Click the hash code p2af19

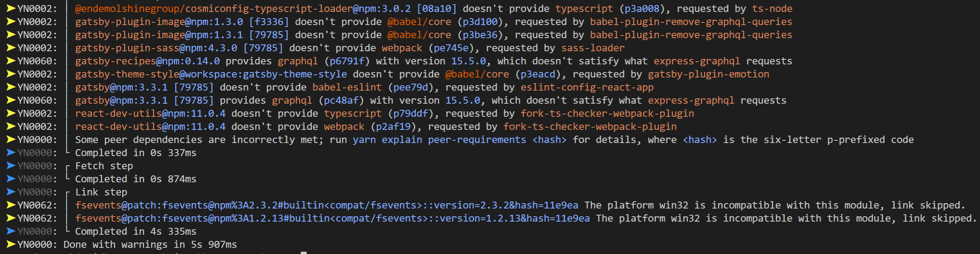click(394, 126)
